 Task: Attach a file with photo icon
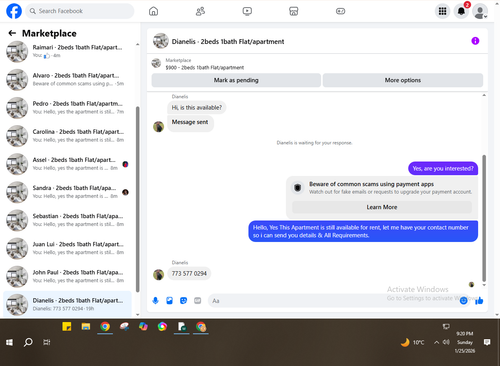pyautogui.click(x=170, y=301)
